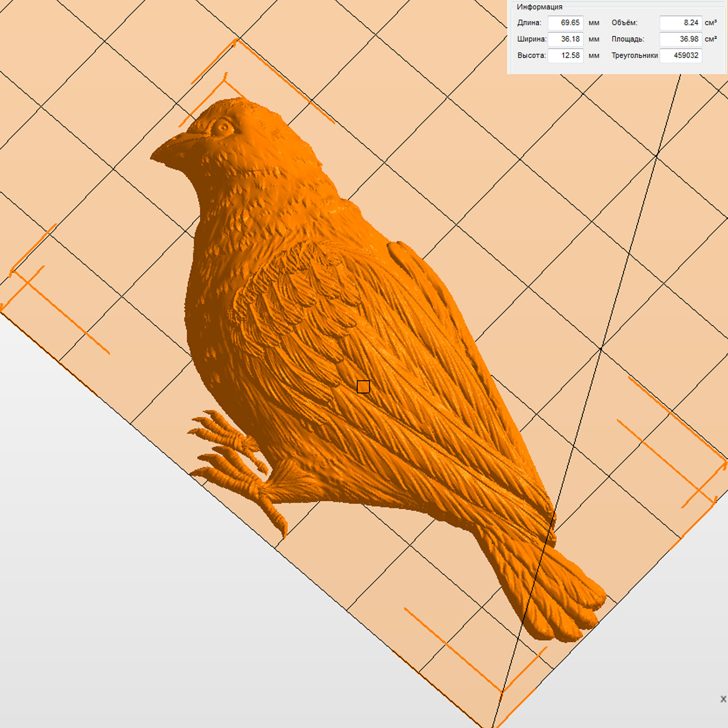Click the bird's tail feathers

pyautogui.click(x=564, y=601)
